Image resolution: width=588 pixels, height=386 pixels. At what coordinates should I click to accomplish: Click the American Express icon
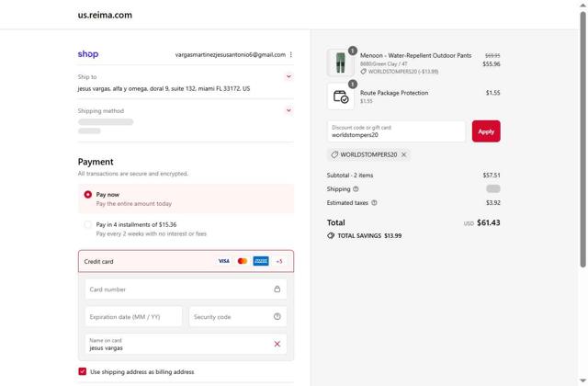261,261
